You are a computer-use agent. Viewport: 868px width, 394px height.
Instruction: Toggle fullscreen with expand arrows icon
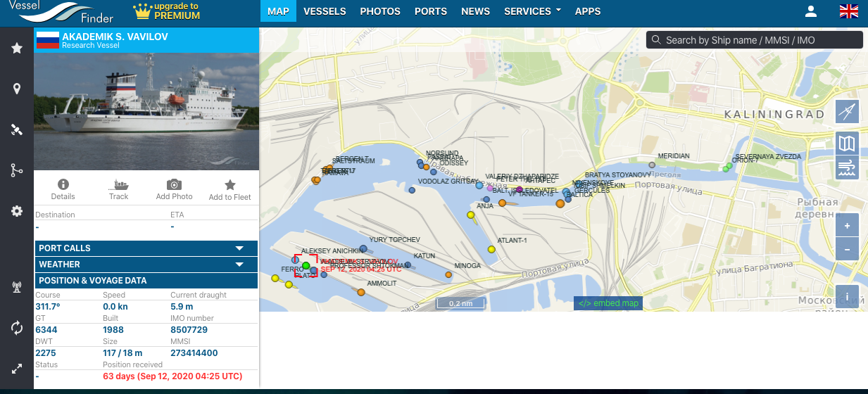pyautogui.click(x=17, y=369)
